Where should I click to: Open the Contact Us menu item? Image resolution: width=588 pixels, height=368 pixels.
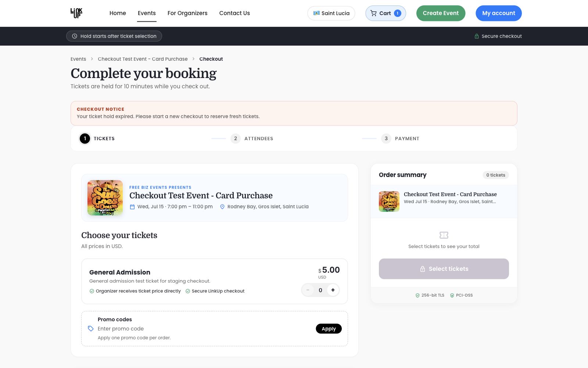(x=234, y=13)
